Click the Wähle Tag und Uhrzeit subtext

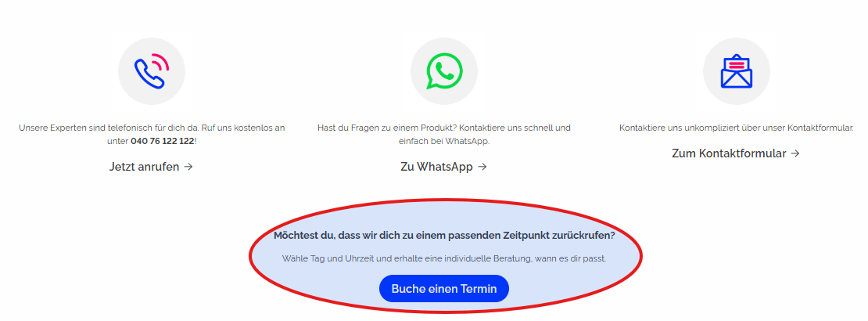[444, 258]
